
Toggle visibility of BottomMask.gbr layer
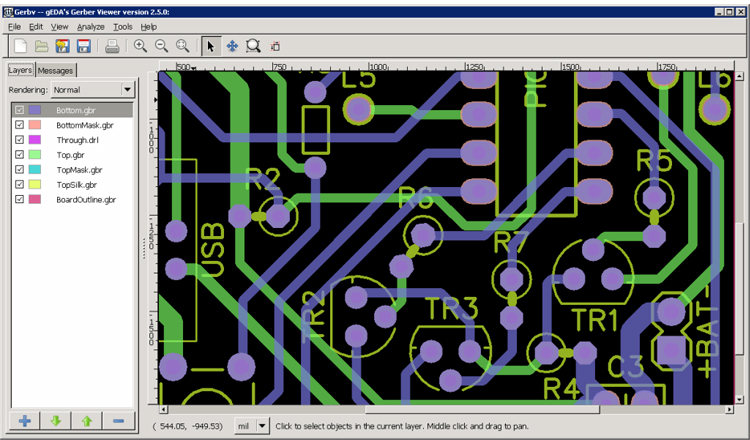(19, 125)
